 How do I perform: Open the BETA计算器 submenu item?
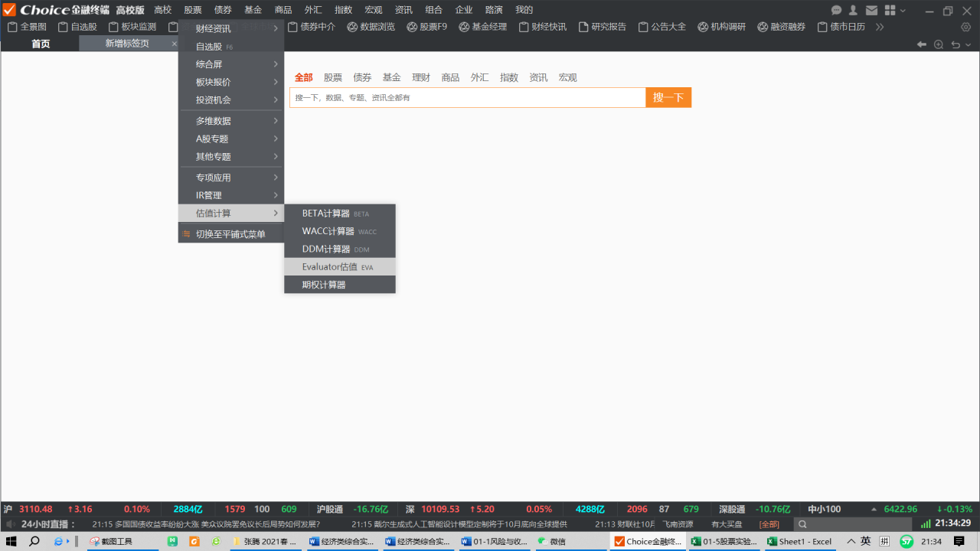(340, 214)
